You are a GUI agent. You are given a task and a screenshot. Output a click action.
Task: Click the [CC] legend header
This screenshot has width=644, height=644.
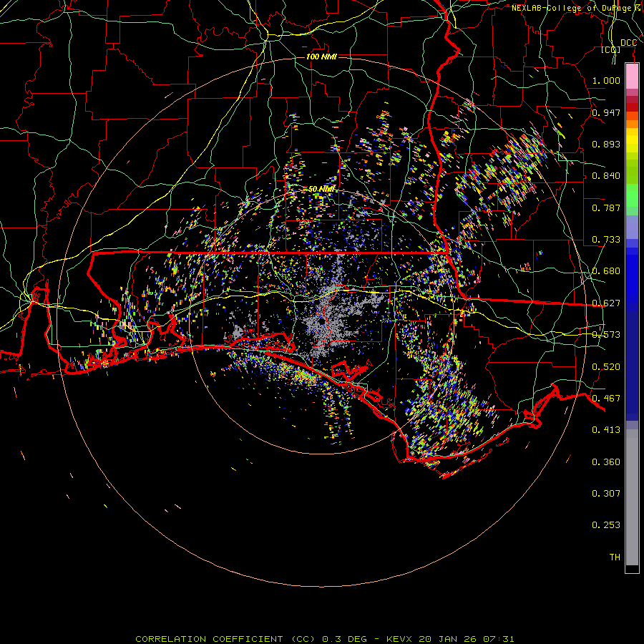point(611,49)
